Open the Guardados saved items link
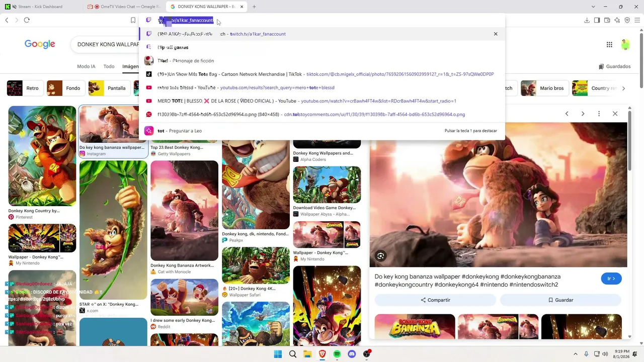The width and height of the screenshot is (644, 362). (614, 66)
